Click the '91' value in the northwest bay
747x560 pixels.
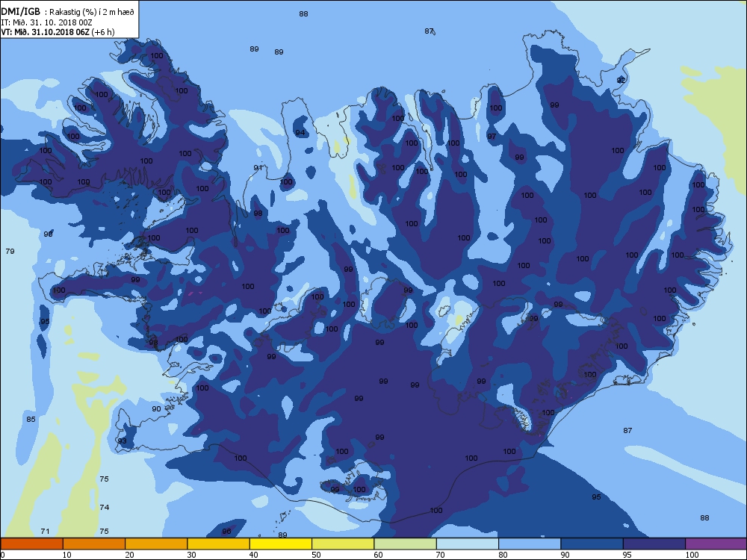(258, 167)
